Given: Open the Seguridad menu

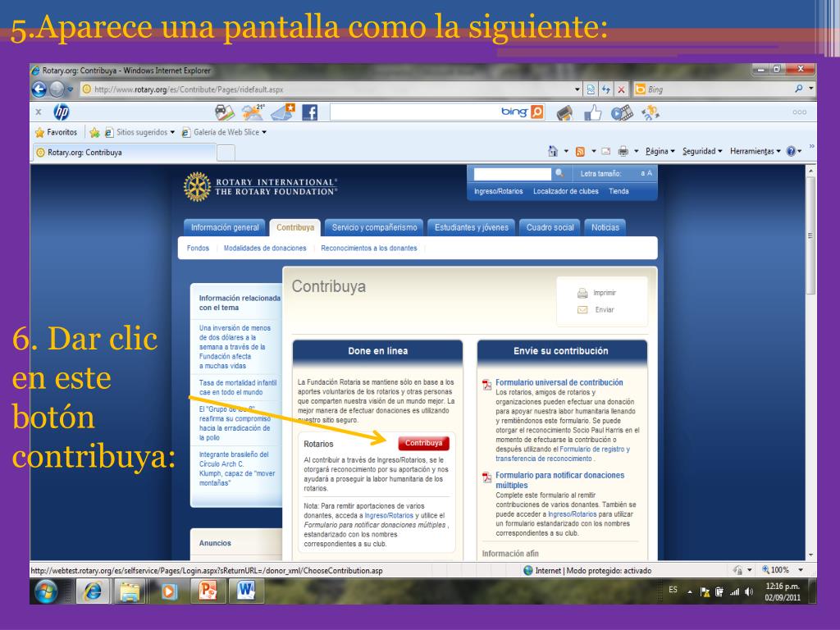Looking at the screenshot, I should coord(702,151).
